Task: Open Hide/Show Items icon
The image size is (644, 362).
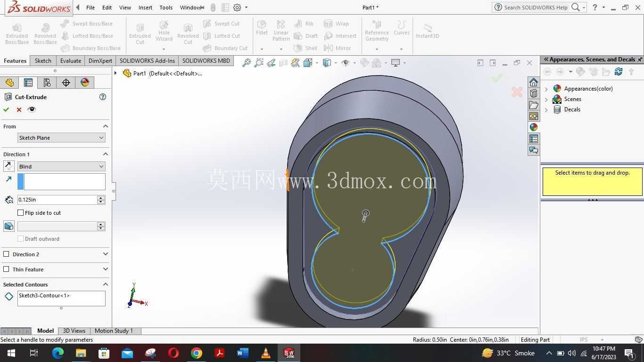Action: (x=346, y=63)
